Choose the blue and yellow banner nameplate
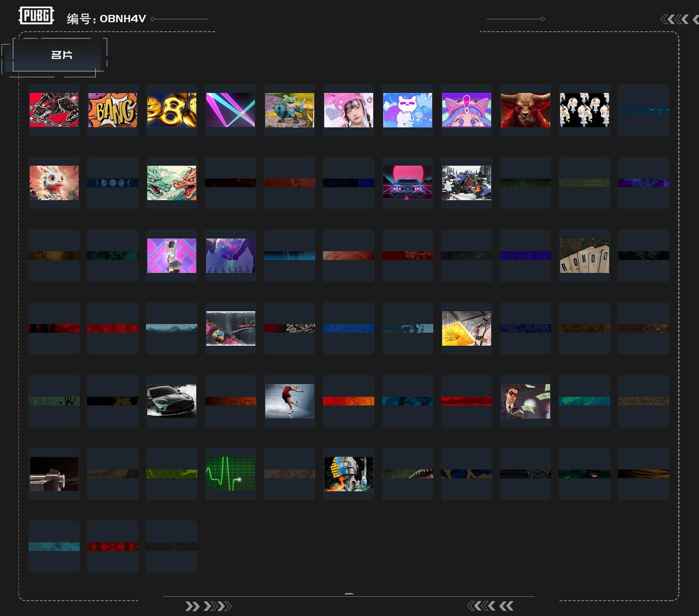This screenshot has width=699, height=616. (467, 474)
